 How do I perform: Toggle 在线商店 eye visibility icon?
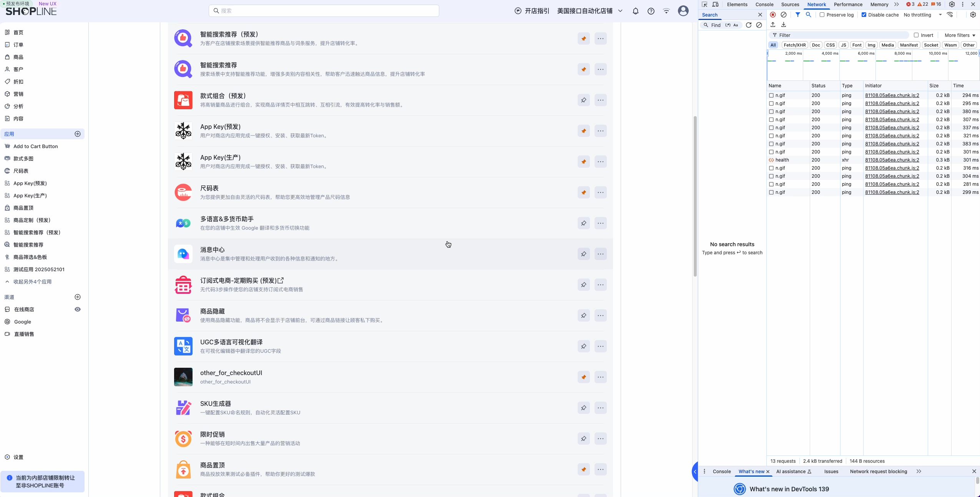(78, 309)
